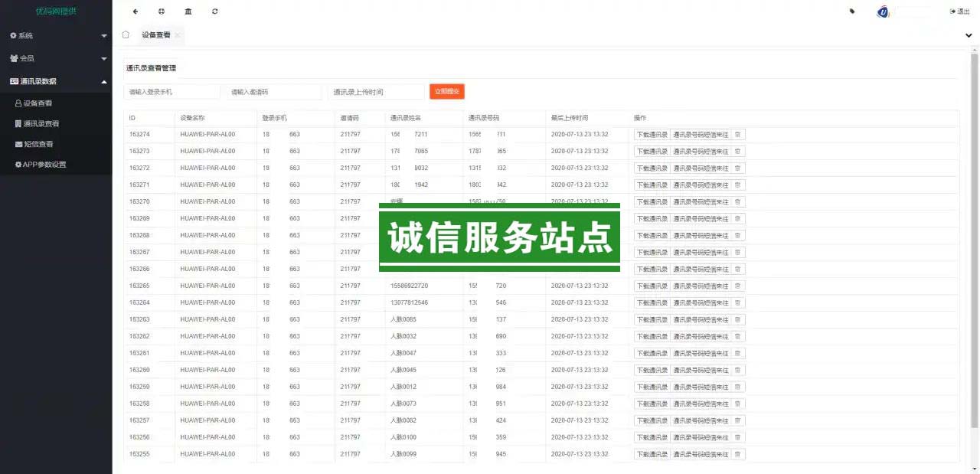Screen dimensions: 980x474
Task: Close the 设备查看 tab with its X
Action: [x=178, y=35]
